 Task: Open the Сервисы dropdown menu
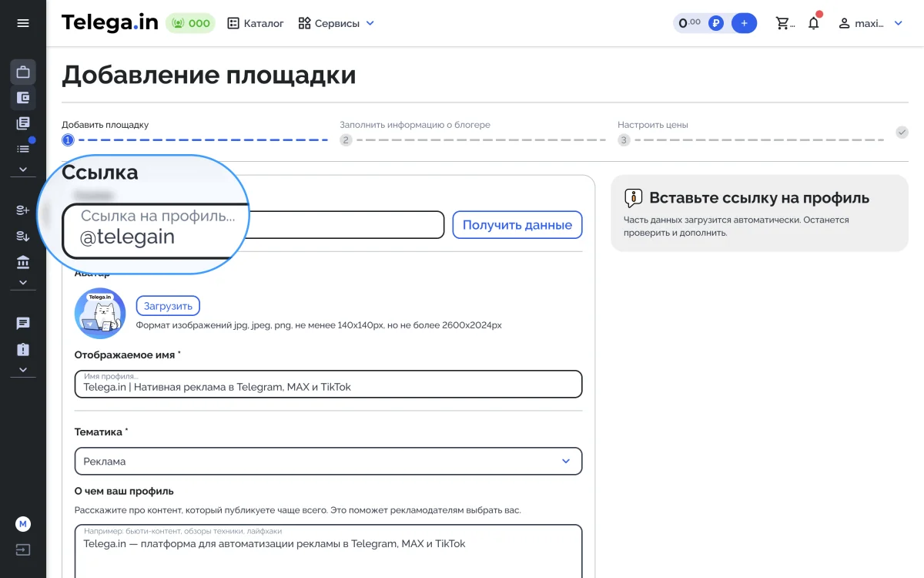tap(336, 23)
